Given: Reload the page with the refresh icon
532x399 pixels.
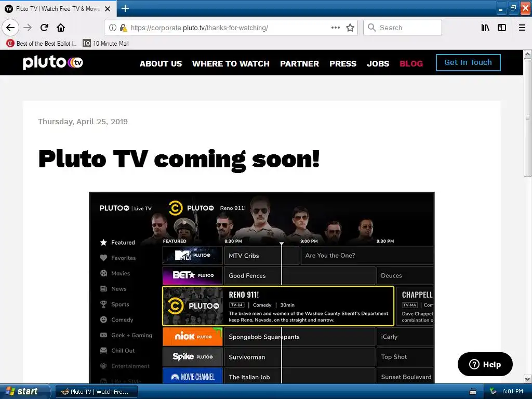Looking at the screenshot, I should pyautogui.click(x=44, y=28).
